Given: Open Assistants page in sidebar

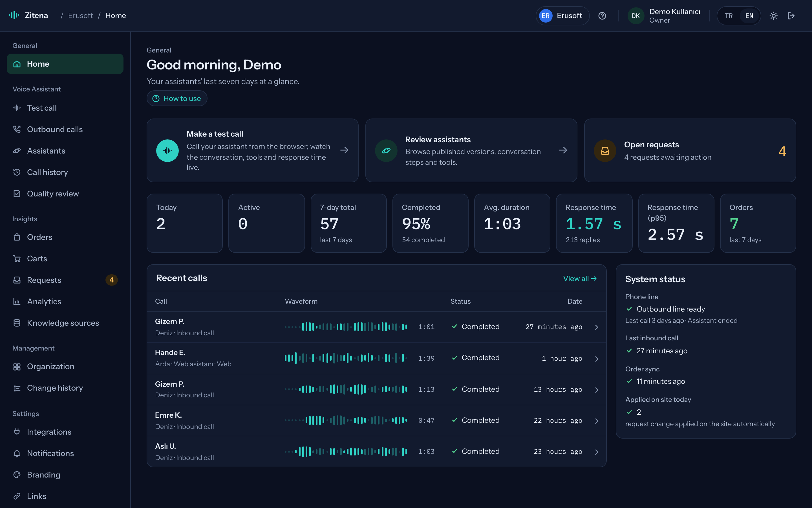Looking at the screenshot, I should pyautogui.click(x=65, y=151).
